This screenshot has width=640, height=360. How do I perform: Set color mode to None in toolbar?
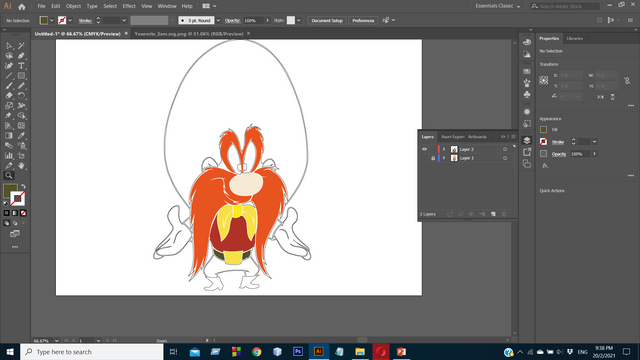pyautogui.click(x=23, y=213)
